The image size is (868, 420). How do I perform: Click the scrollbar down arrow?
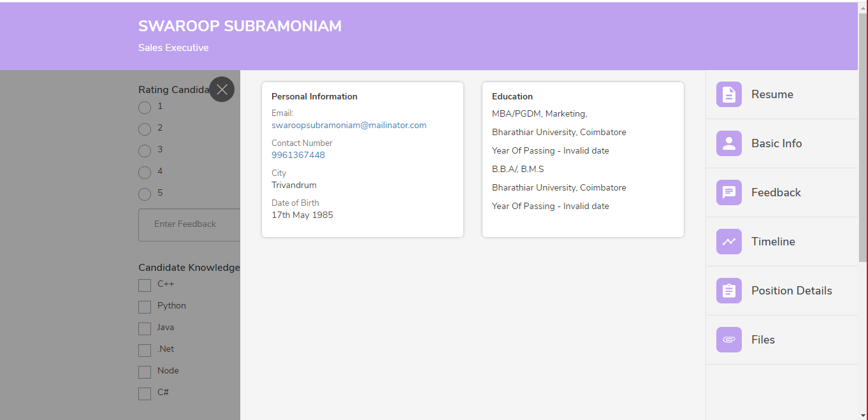(863, 415)
